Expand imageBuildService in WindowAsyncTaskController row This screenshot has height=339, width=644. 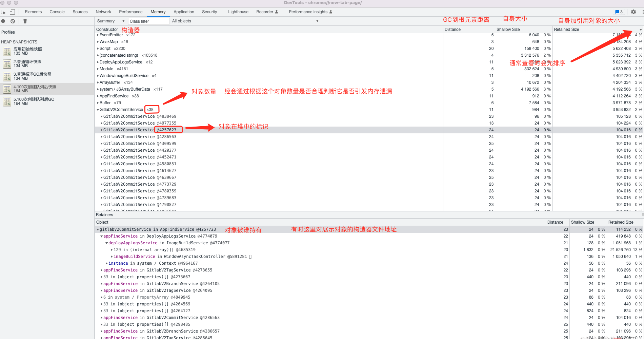coord(112,257)
